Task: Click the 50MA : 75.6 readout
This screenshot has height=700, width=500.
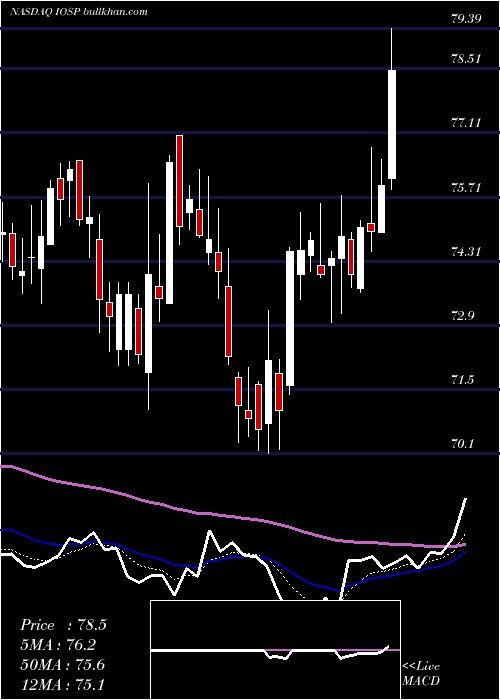Action: [63, 664]
